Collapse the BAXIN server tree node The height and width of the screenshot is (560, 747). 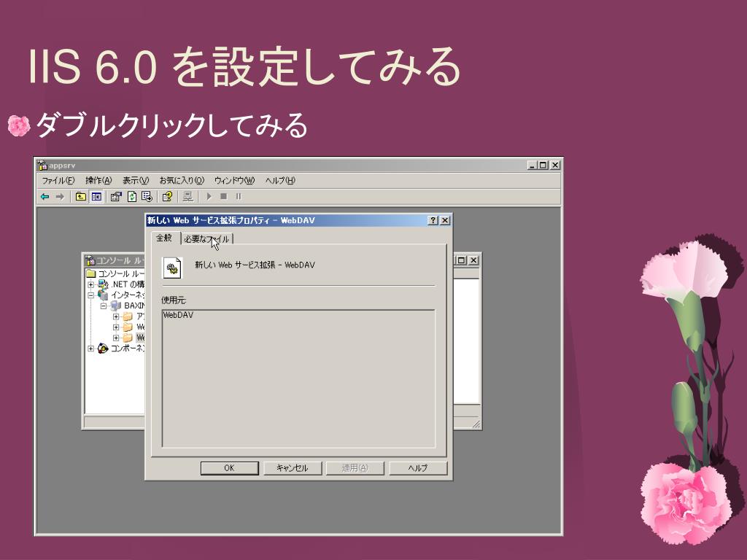(104, 306)
